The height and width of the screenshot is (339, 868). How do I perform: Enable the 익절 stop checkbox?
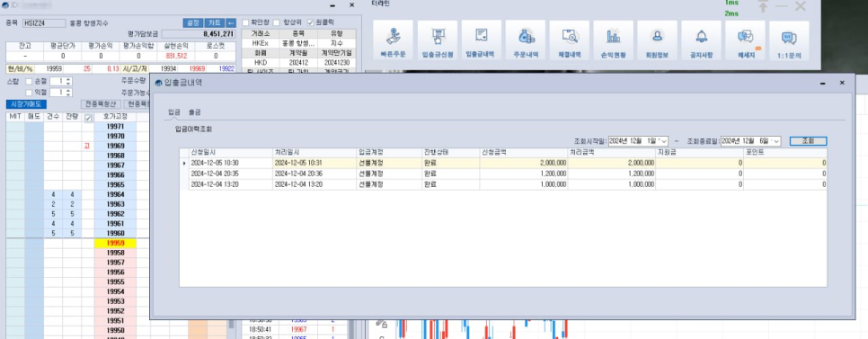(x=30, y=92)
